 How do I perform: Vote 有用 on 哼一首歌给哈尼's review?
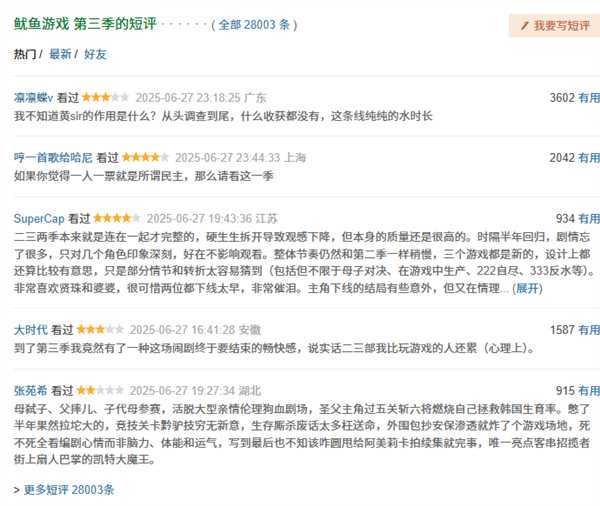(589, 158)
